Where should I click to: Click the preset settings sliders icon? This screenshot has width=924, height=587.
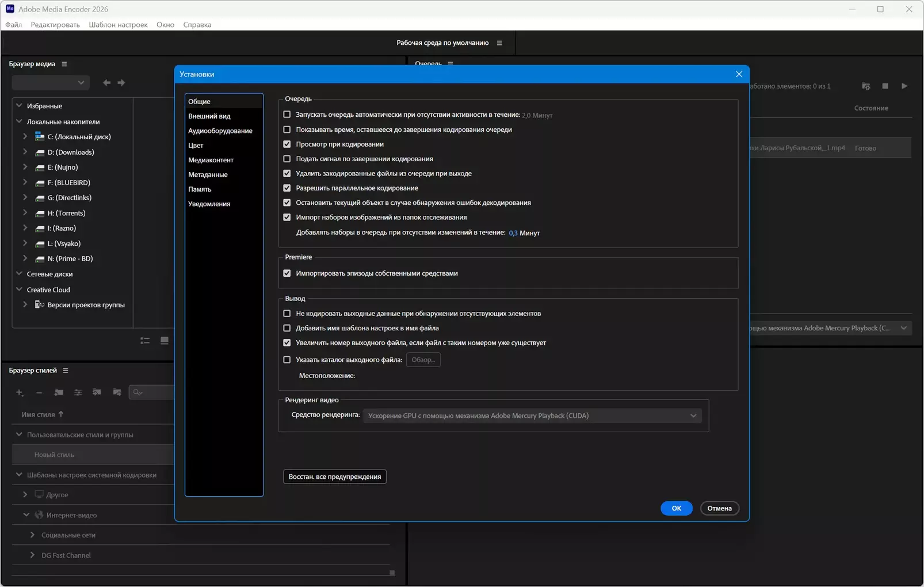click(78, 392)
